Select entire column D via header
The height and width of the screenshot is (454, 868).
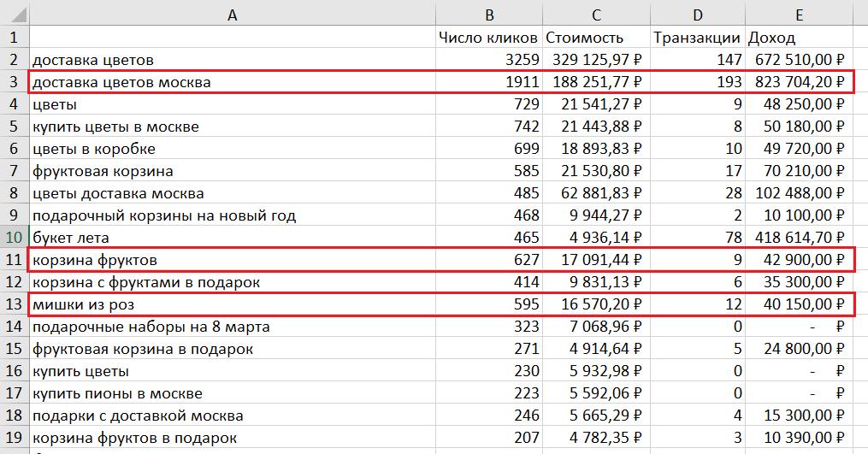coord(697,13)
